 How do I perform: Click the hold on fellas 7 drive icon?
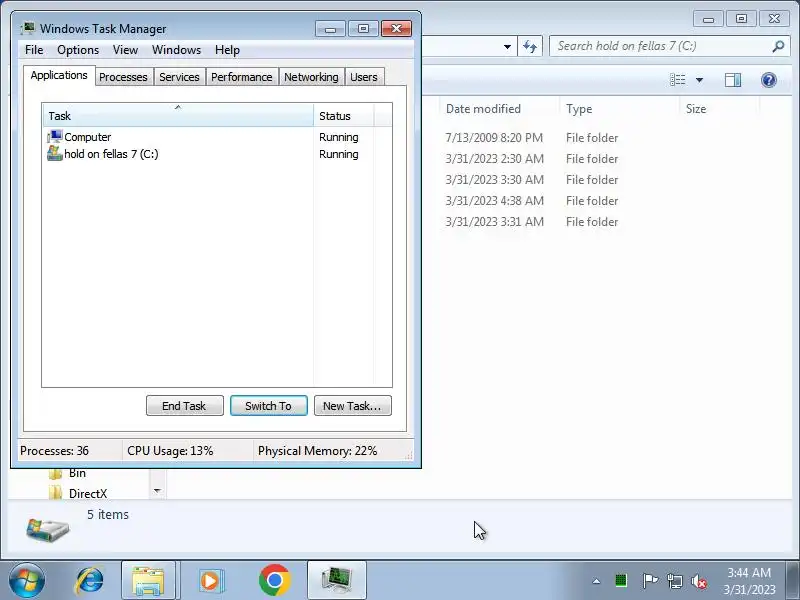pyautogui.click(x=55, y=154)
